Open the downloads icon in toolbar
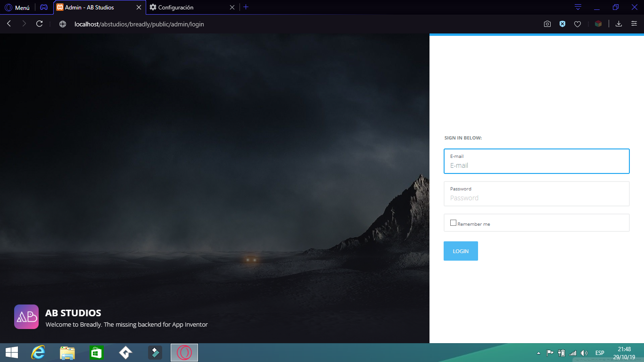 pyautogui.click(x=619, y=24)
